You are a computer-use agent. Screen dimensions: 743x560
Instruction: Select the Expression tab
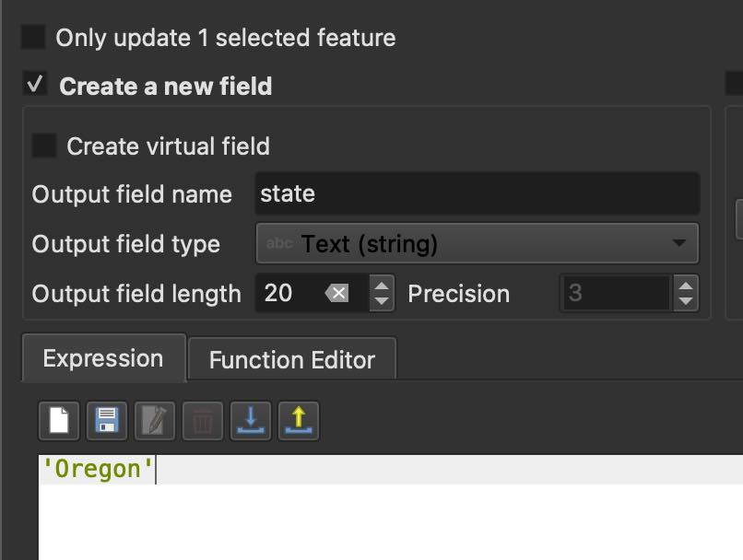tap(103, 358)
